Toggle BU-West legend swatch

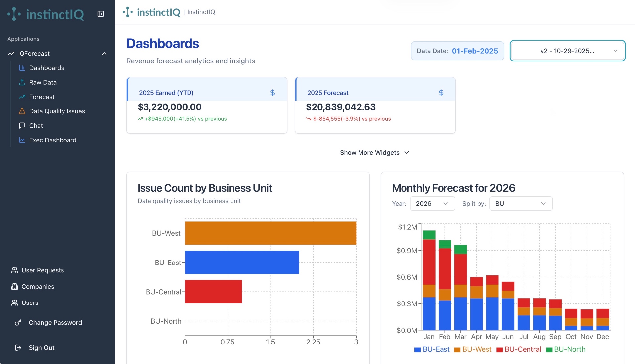(457, 350)
